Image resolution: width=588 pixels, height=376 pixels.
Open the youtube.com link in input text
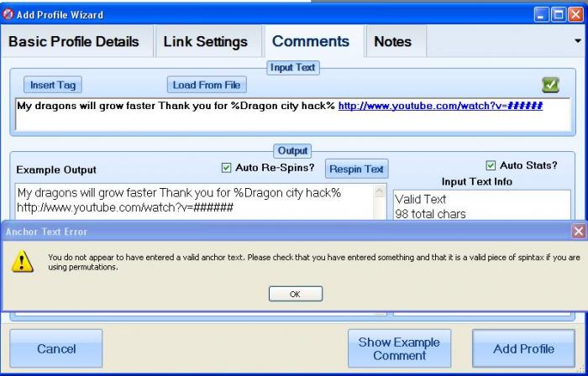pos(440,106)
